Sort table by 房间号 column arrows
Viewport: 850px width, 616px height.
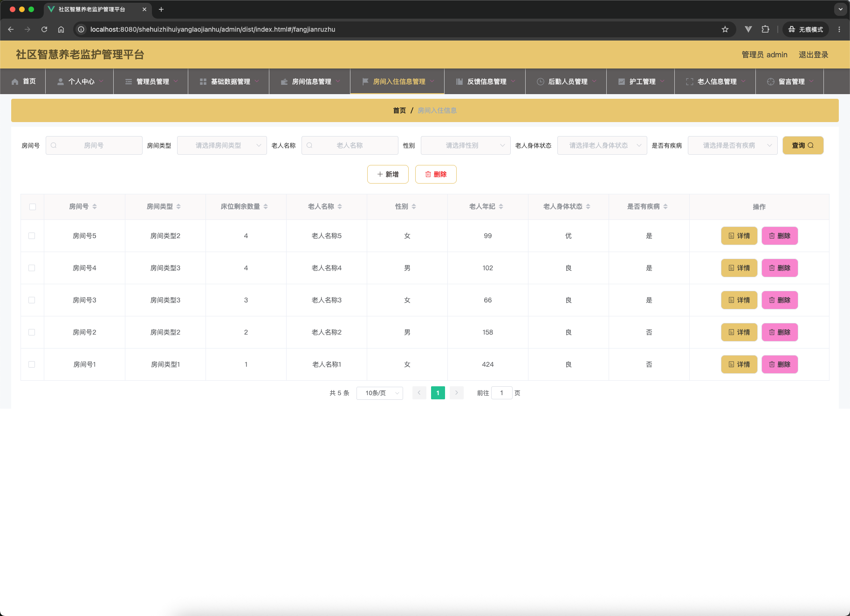tap(95, 206)
